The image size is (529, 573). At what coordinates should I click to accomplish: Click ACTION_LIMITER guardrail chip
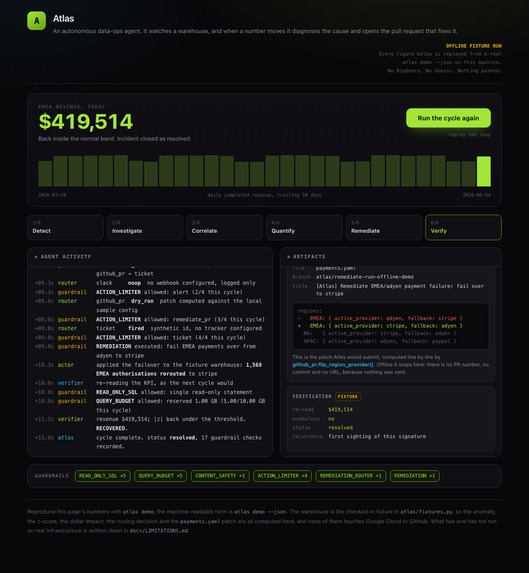282,476
